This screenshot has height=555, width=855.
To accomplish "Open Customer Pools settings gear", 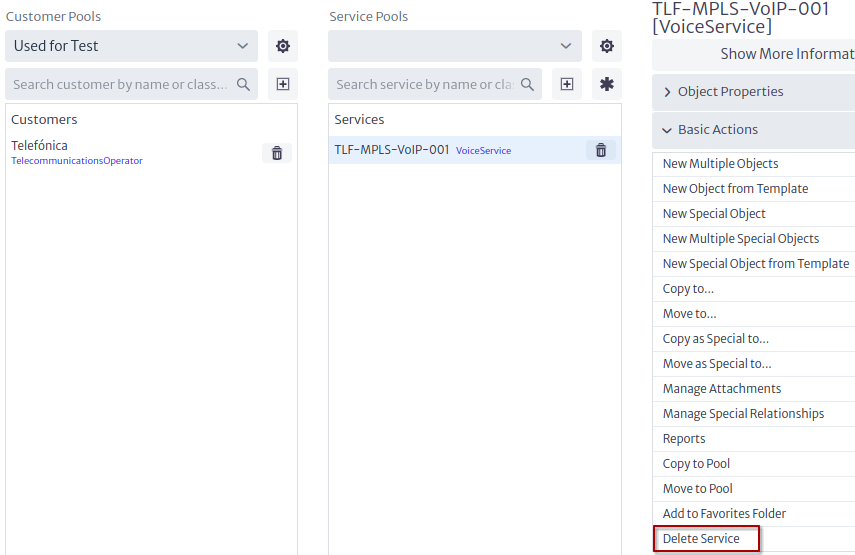I will coord(282,46).
